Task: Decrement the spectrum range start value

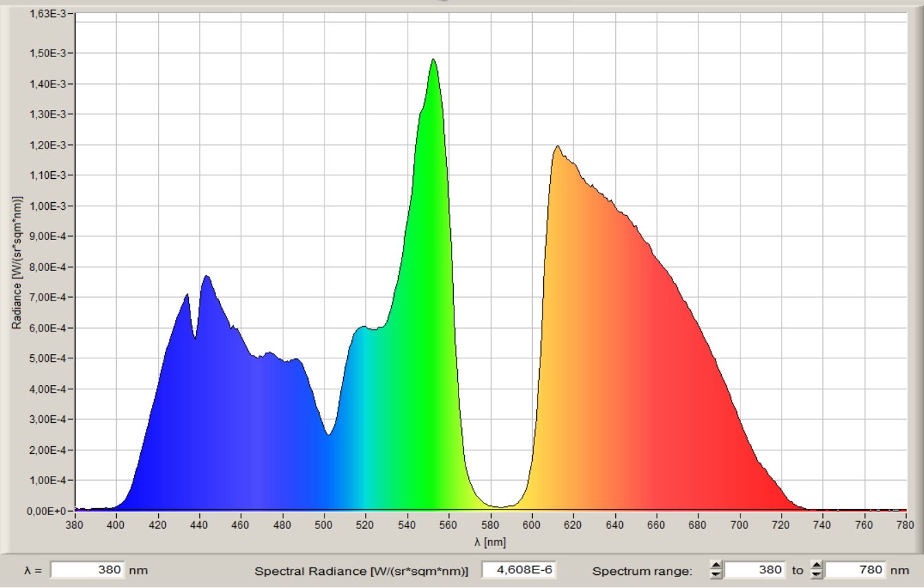Action: click(716, 574)
